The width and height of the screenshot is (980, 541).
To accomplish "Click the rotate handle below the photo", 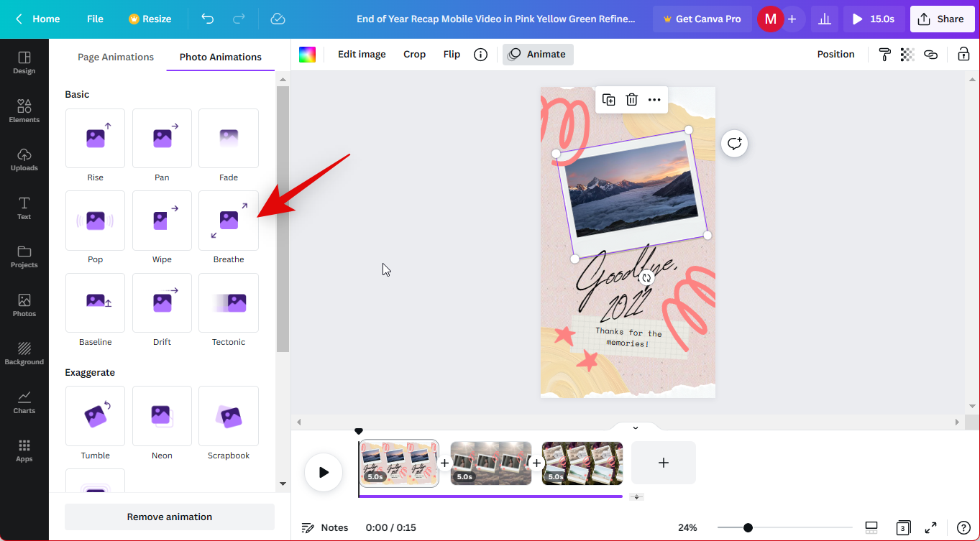I will [x=646, y=278].
